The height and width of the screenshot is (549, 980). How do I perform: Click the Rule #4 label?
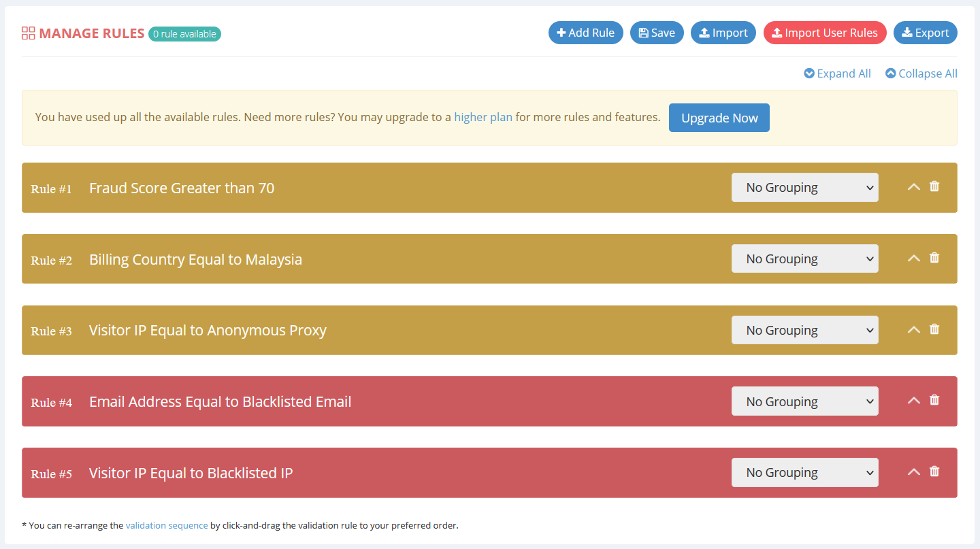click(51, 403)
